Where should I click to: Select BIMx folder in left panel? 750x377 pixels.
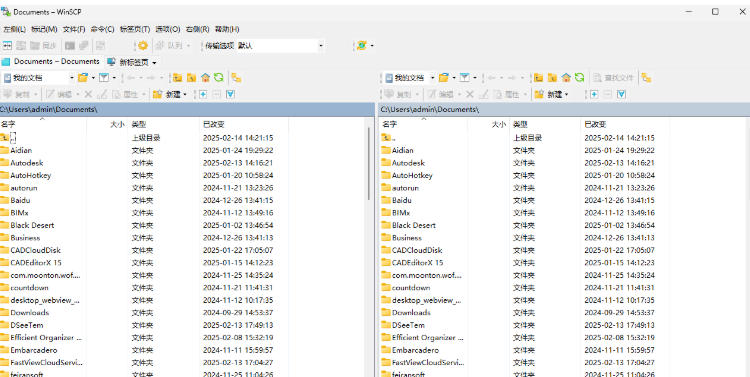point(20,212)
